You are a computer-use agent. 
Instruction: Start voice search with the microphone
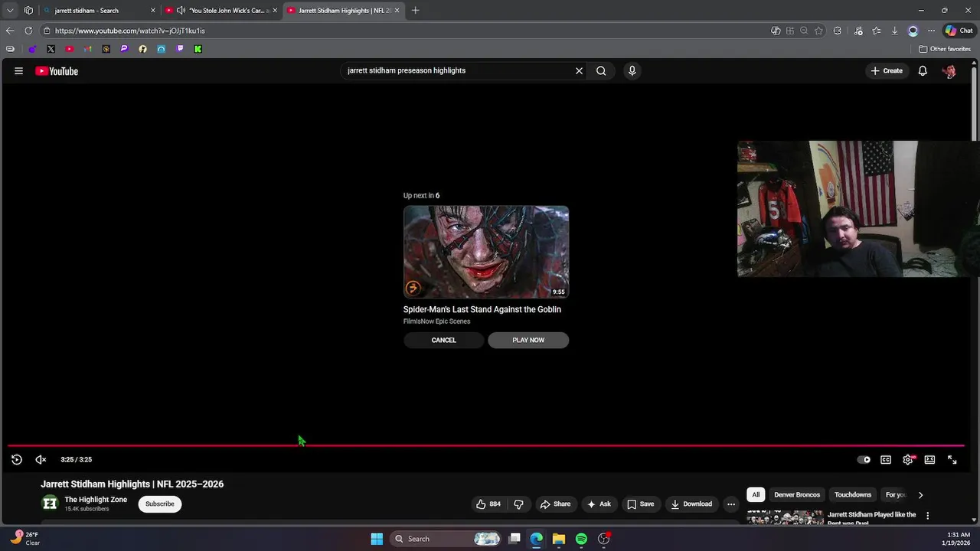[x=632, y=70]
